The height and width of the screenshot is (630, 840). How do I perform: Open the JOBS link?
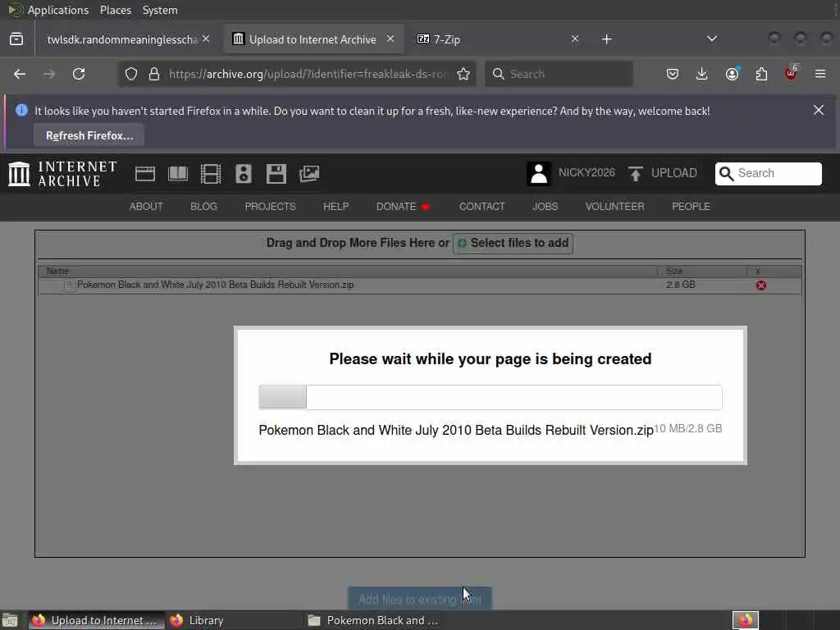(545, 207)
